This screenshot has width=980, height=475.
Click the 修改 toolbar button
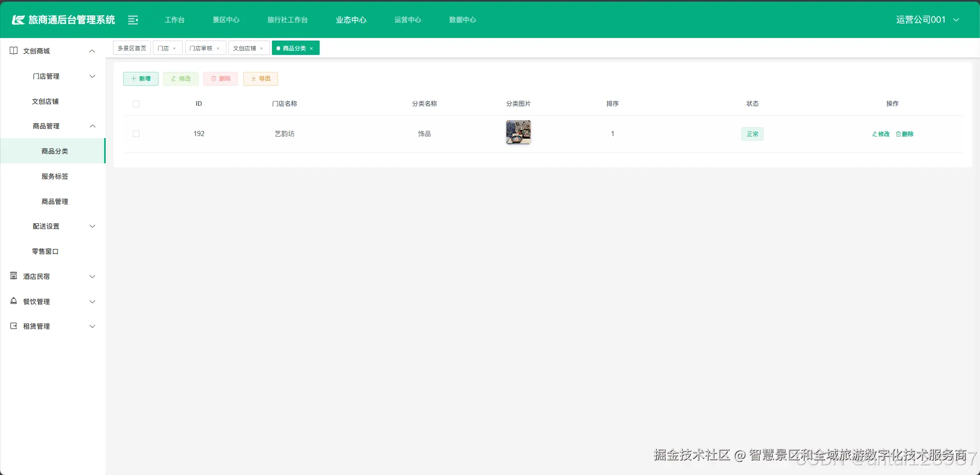point(181,79)
